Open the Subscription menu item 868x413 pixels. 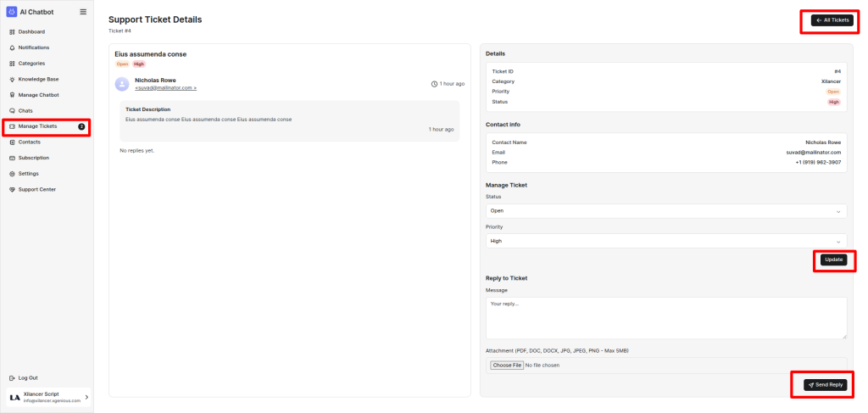(x=34, y=158)
